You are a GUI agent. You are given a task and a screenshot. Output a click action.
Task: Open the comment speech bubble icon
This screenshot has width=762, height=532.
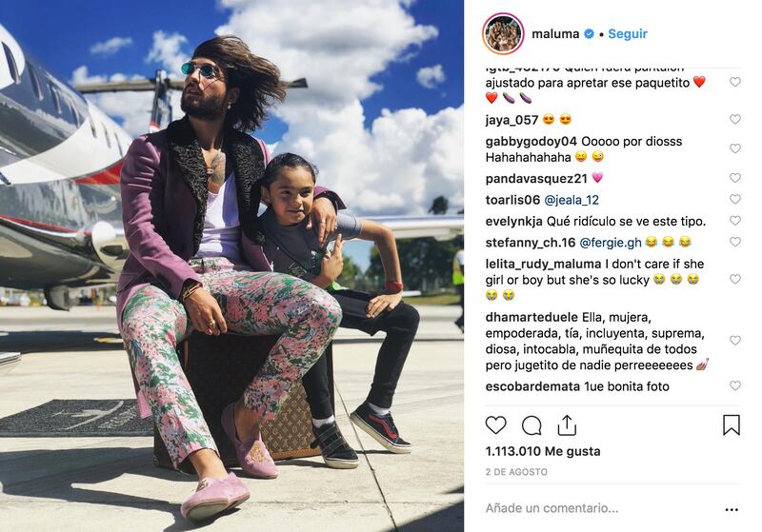point(531,425)
